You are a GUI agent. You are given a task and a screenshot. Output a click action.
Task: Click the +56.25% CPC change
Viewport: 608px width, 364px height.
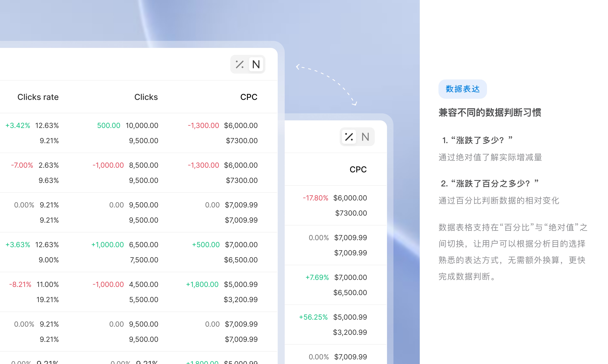coord(313,317)
